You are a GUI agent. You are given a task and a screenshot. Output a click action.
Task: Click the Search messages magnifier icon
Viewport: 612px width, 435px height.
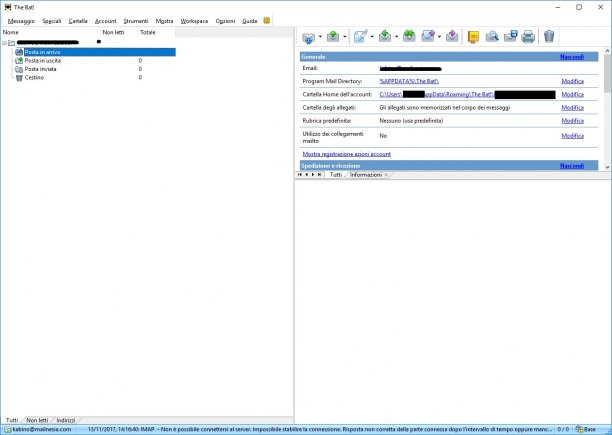pyautogui.click(x=492, y=37)
